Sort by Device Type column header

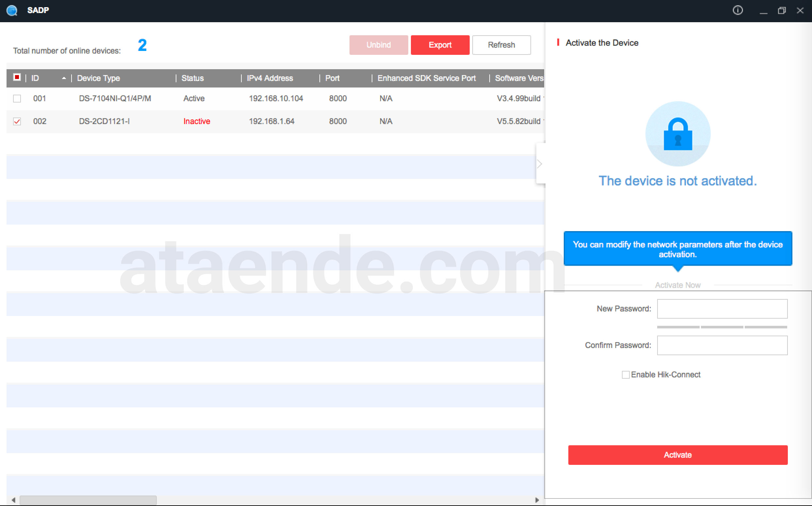pyautogui.click(x=98, y=78)
